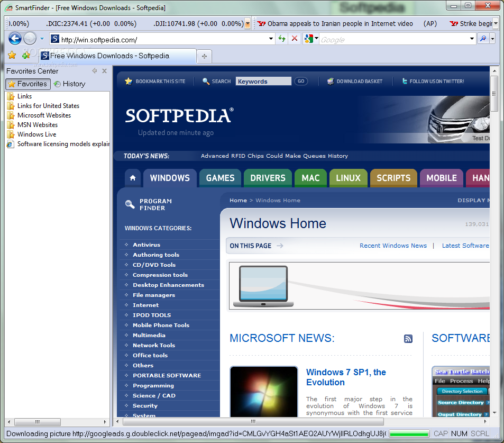
Task: Go back with the blue Back arrow
Action: (15, 39)
